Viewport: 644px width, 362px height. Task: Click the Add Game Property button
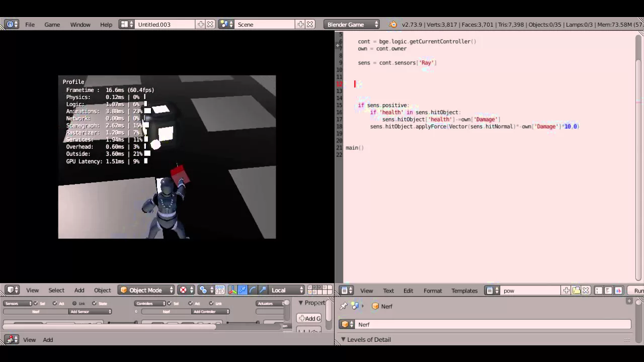(x=309, y=318)
